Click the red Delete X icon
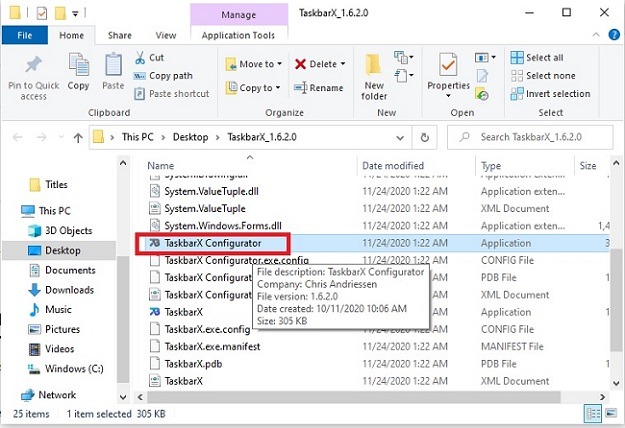Screen dimensions: 625x428 pos(301,64)
